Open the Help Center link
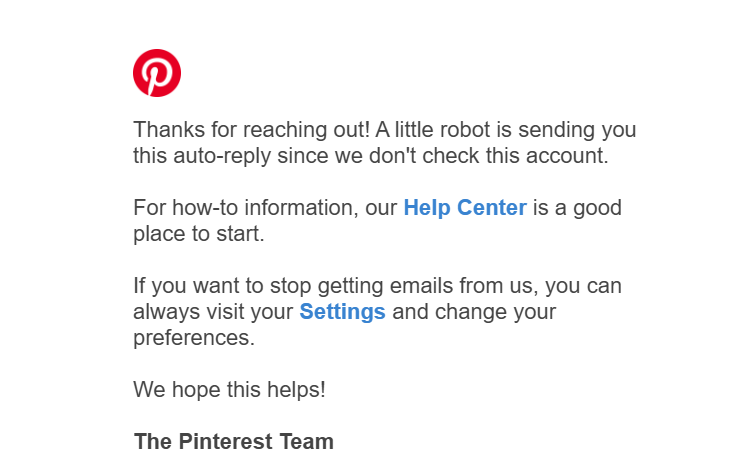 coord(465,208)
